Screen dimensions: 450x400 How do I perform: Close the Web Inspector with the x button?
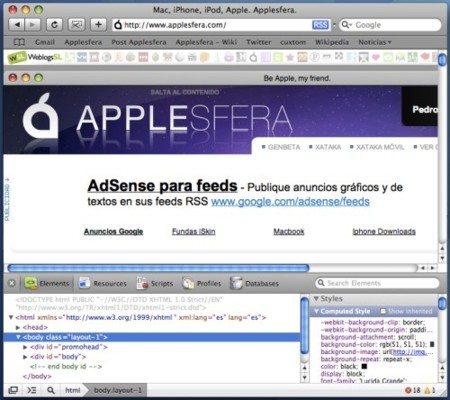point(12,283)
